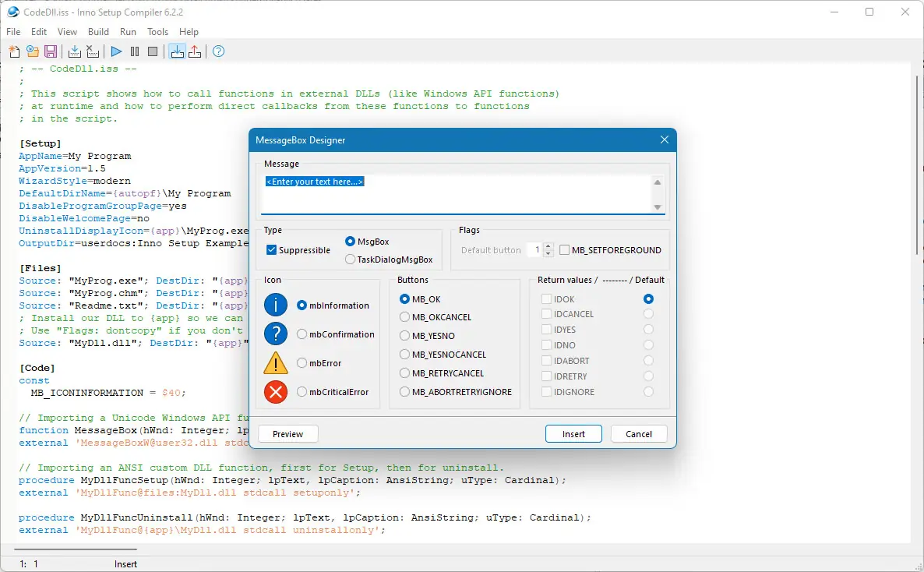Viewport: 924px width, 572px height.
Task: Click the Insert button
Action: pyautogui.click(x=573, y=434)
